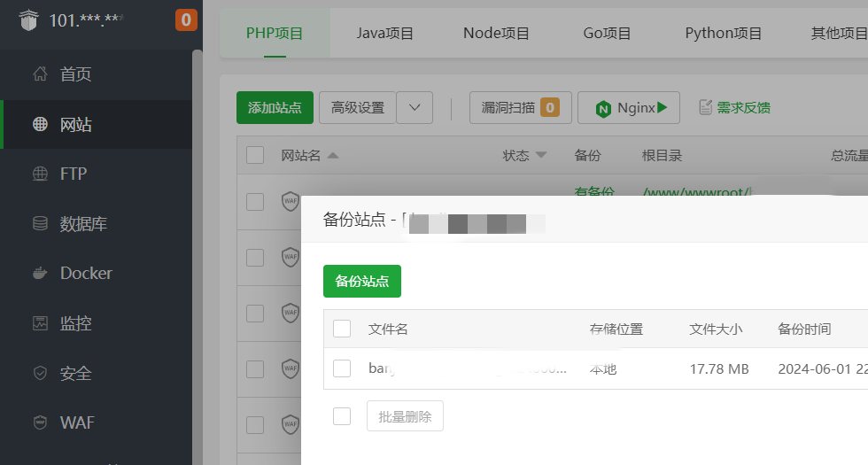The width and height of the screenshot is (868, 465).
Task: Click the FTP globe icon
Action: pos(40,174)
